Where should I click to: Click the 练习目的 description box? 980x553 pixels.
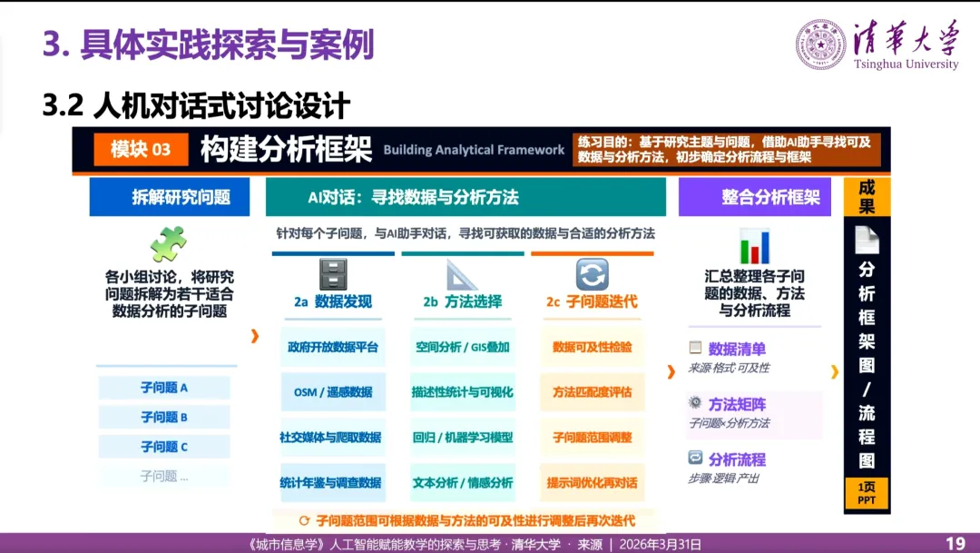coord(726,150)
